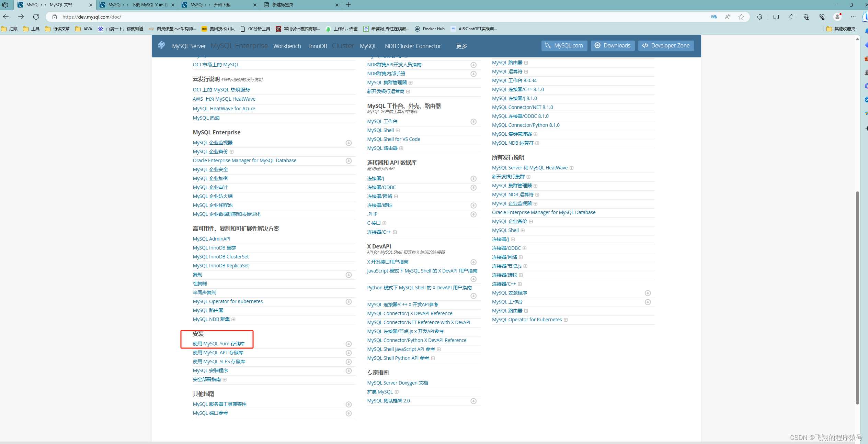The height and width of the screenshot is (444, 868).
Task: Open the MySQL Server nav item
Action: click(x=189, y=46)
